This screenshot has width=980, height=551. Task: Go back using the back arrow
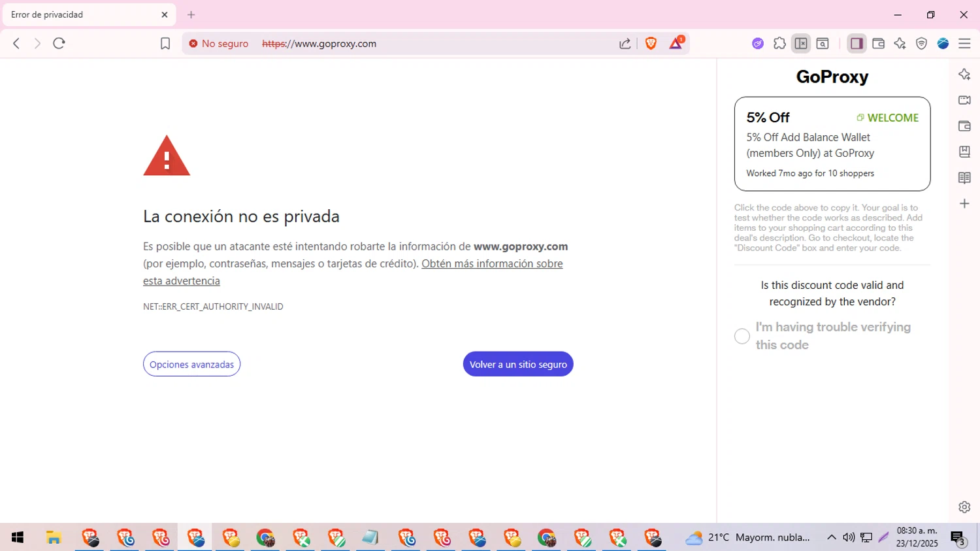click(16, 43)
